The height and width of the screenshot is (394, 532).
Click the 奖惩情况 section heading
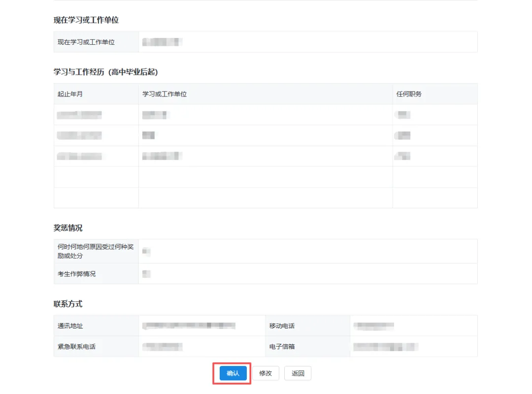(x=68, y=228)
